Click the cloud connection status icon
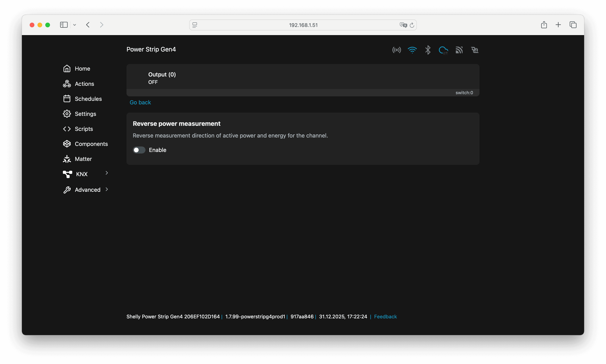The height and width of the screenshot is (364, 606). coord(443,50)
